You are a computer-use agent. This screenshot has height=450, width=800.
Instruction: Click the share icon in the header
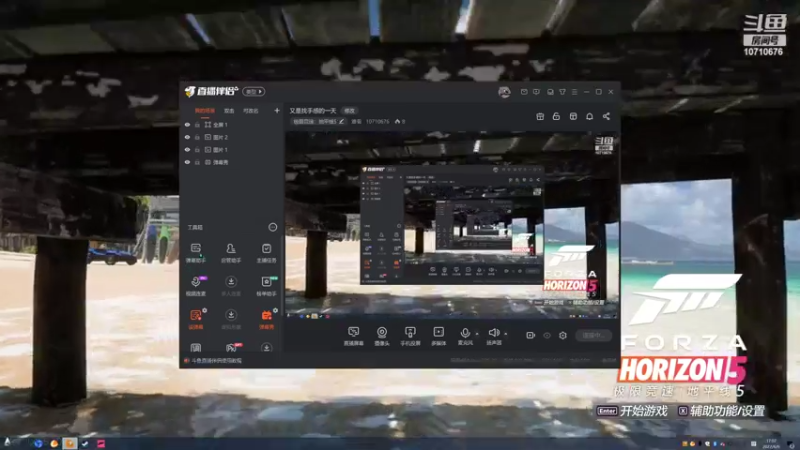606,116
